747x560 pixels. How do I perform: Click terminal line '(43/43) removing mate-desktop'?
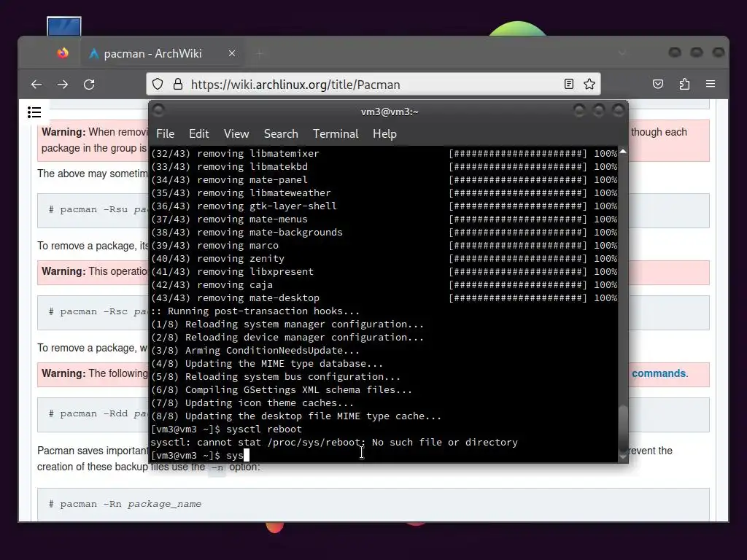click(x=236, y=298)
